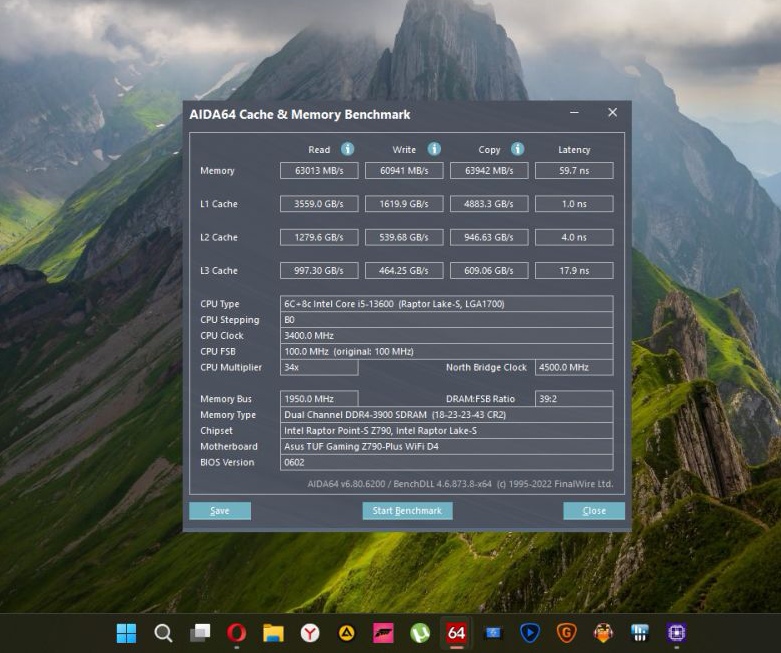Close benchmark window with X
This screenshot has height=653, width=781.
613,113
